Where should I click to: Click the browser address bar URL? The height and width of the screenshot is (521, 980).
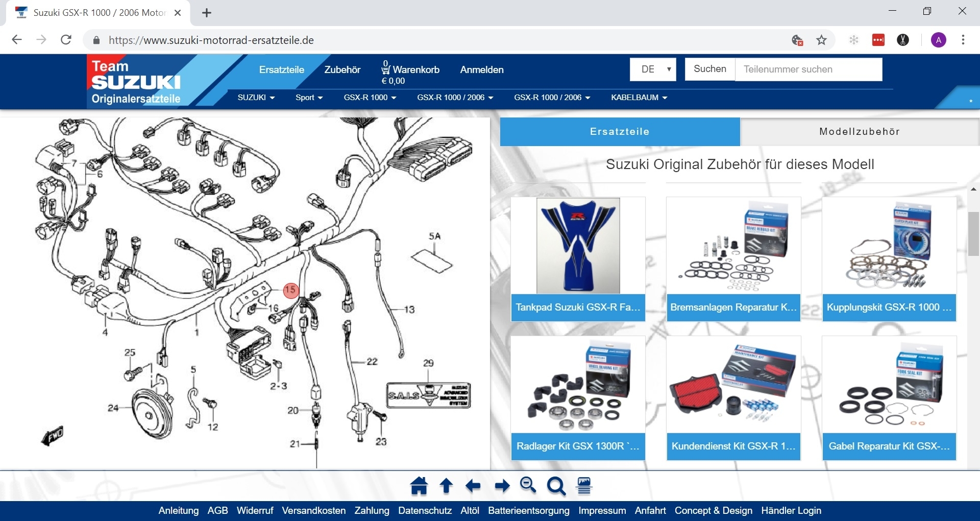click(x=211, y=40)
